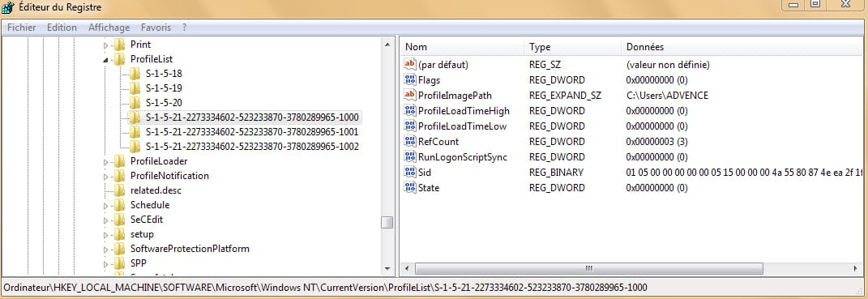The height and width of the screenshot is (299, 868).
Task: Click the Registry Editor title bar icon
Action: [x=8, y=8]
